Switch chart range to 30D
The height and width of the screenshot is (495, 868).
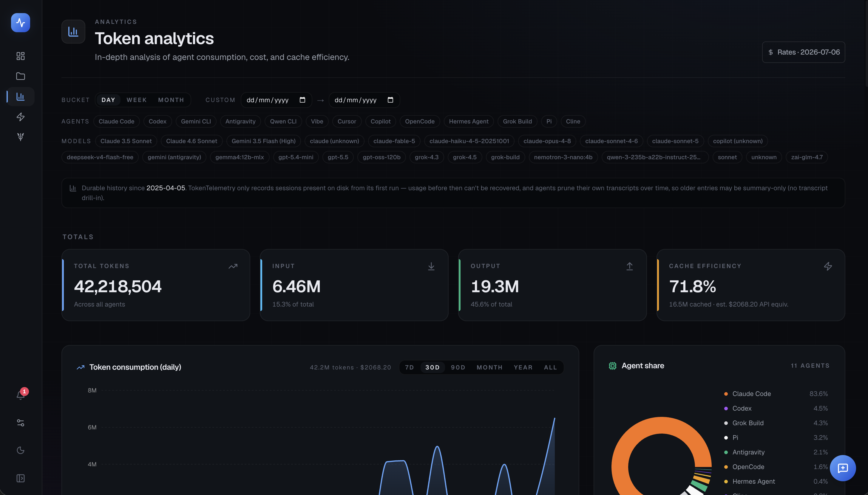click(x=433, y=367)
